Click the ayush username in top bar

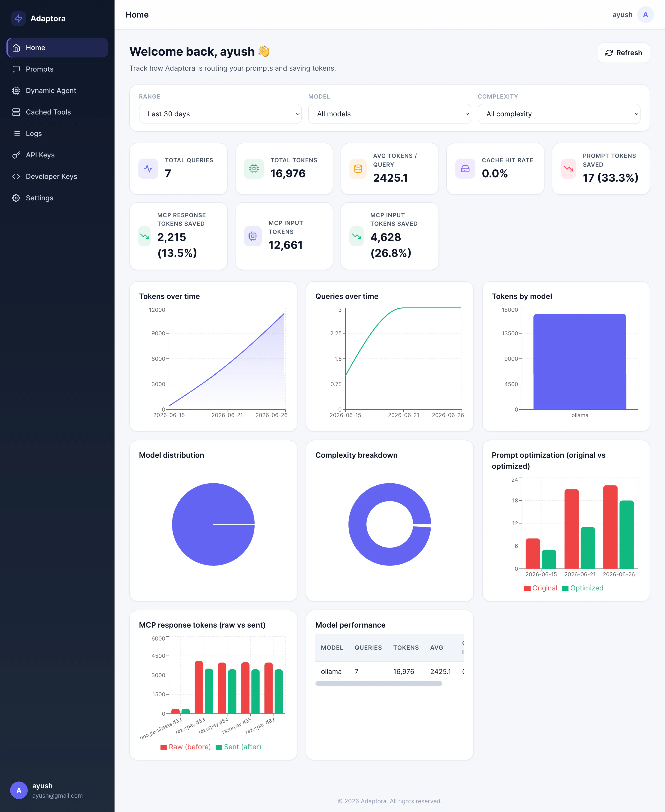click(622, 15)
